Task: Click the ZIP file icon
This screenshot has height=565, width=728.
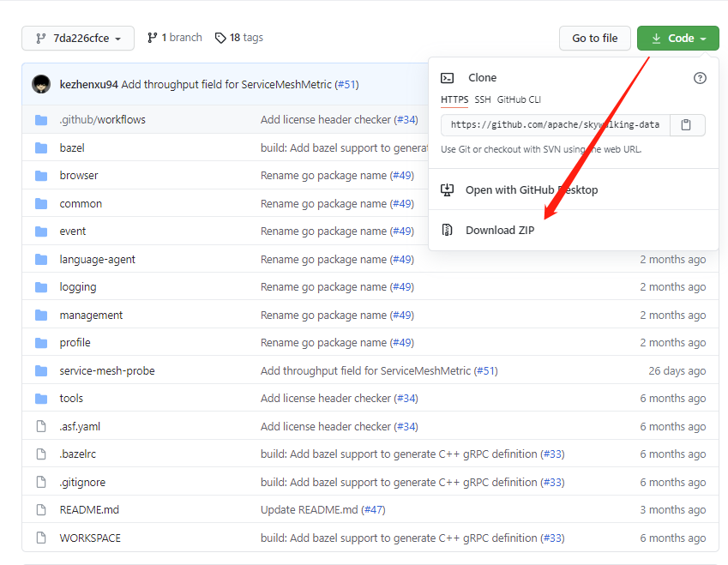Action: tap(447, 230)
